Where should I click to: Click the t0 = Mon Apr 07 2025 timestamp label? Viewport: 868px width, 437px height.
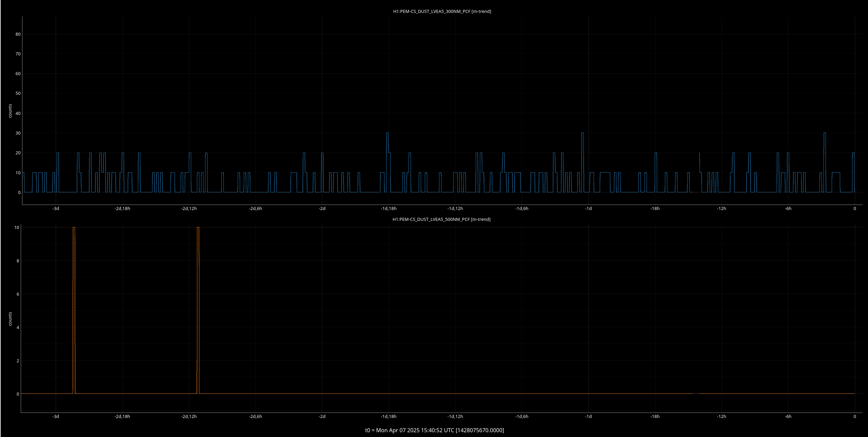(434, 430)
